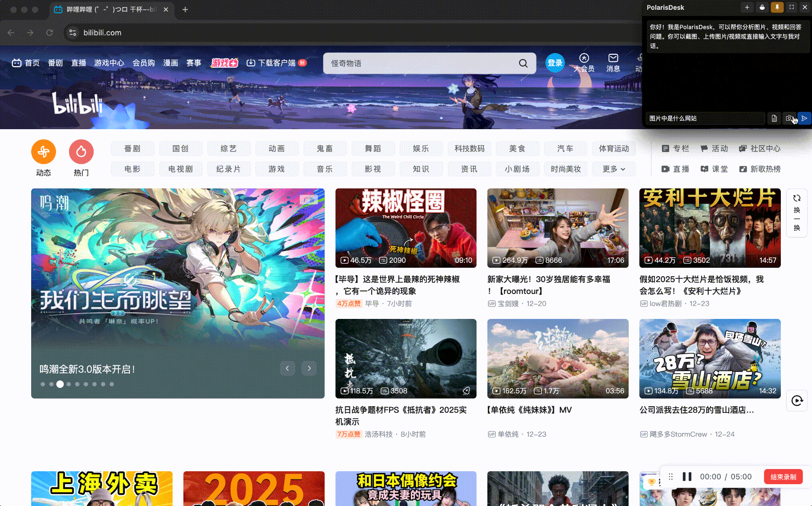Click the PolarisDesk screenshot camera icon

(x=789, y=118)
